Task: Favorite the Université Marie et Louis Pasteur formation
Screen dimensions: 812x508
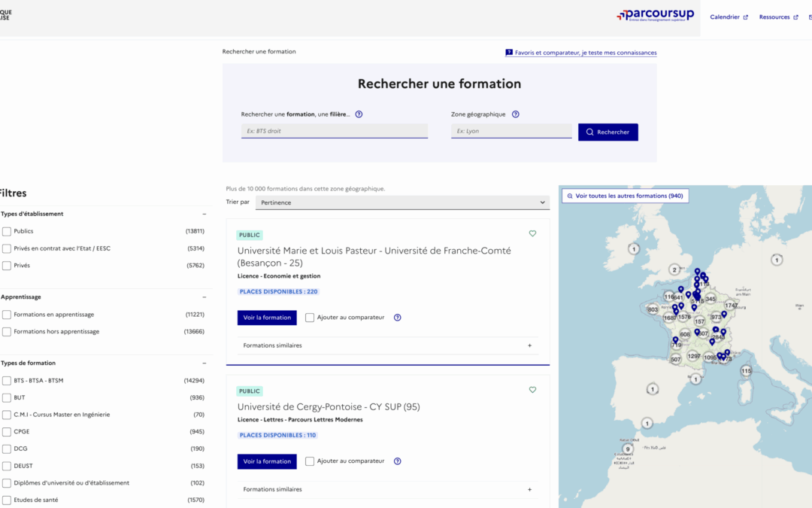Action: point(532,234)
